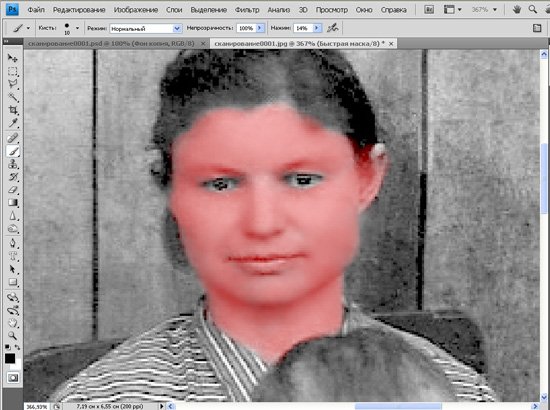
Task: Click the Непрозрачность 100% input field
Action: 247,28
